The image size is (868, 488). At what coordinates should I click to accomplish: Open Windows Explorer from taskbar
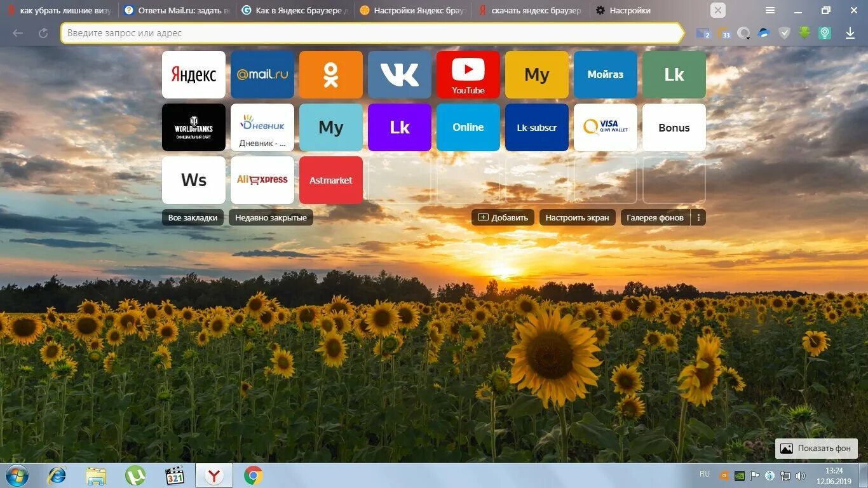tap(97, 475)
